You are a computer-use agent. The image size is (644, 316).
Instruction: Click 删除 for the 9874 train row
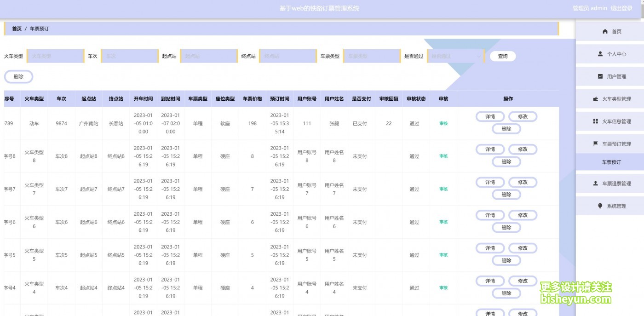click(506, 129)
